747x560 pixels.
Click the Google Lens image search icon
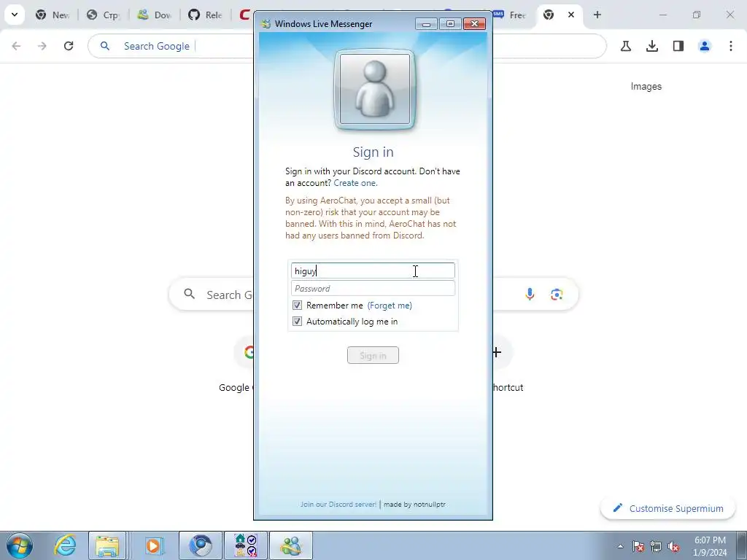557,295
